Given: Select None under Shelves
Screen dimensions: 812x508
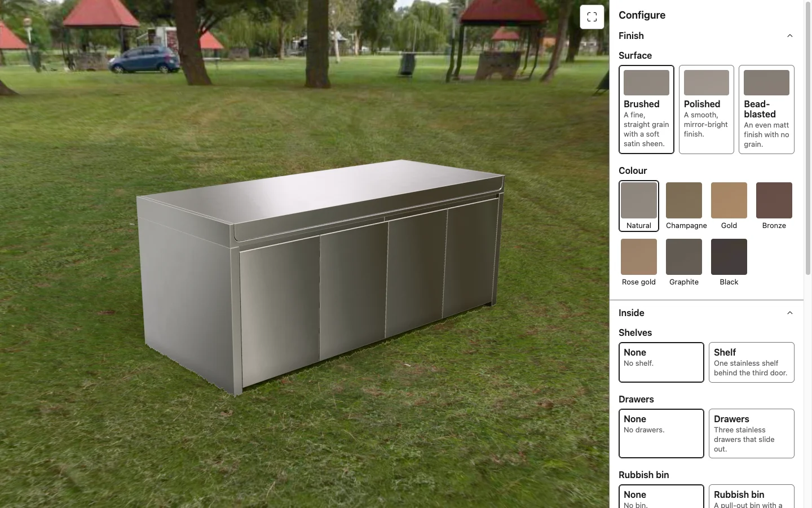Looking at the screenshot, I should click(x=661, y=362).
